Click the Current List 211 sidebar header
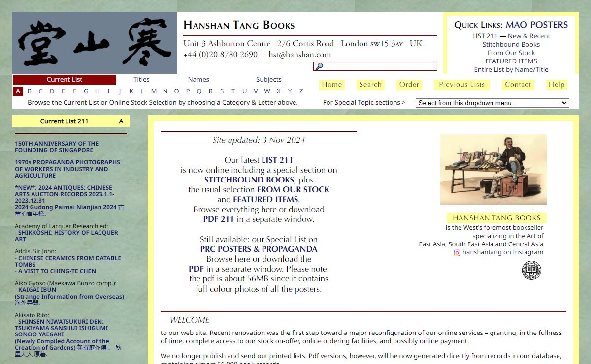The width and height of the screenshot is (591, 364). click(x=71, y=121)
